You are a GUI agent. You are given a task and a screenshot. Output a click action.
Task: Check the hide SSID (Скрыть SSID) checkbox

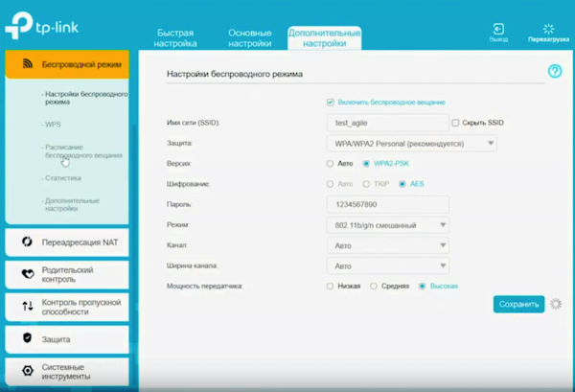[455, 123]
